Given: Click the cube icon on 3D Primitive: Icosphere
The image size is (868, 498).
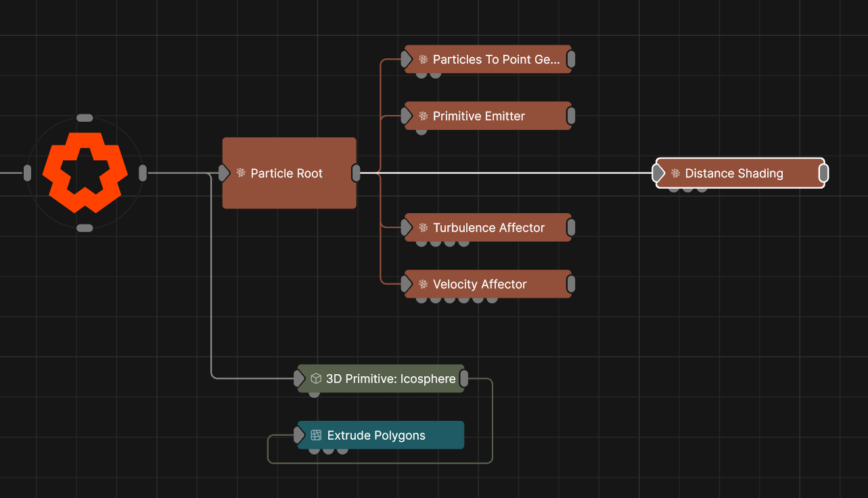Looking at the screenshot, I should [x=315, y=379].
